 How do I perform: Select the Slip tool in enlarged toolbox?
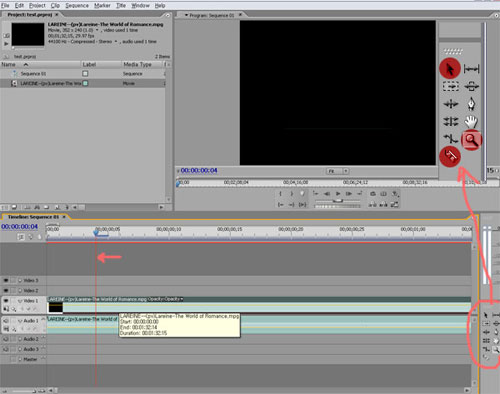coord(451,121)
